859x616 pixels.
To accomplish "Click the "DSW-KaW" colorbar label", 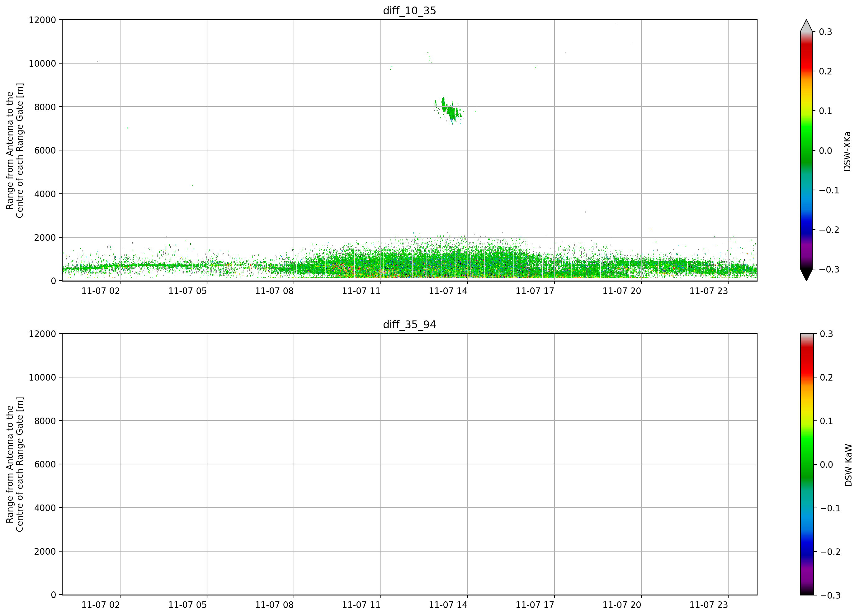I will coord(848,465).
